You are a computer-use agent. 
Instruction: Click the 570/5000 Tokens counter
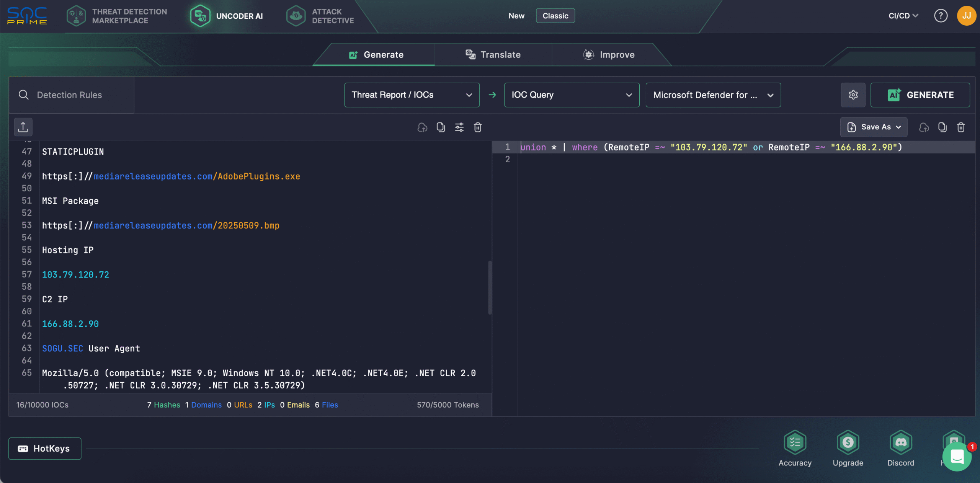pyautogui.click(x=448, y=405)
